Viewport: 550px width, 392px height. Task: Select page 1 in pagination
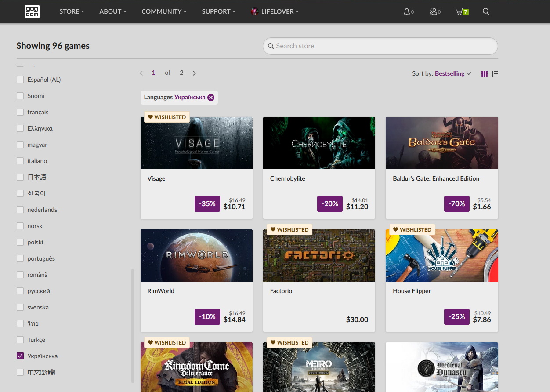tap(153, 73)
